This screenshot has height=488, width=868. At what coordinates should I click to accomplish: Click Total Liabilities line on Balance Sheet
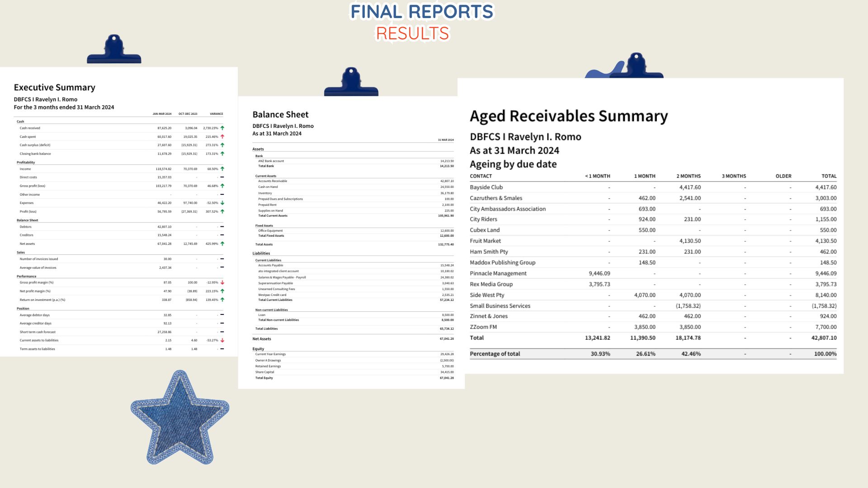[354, 329]
